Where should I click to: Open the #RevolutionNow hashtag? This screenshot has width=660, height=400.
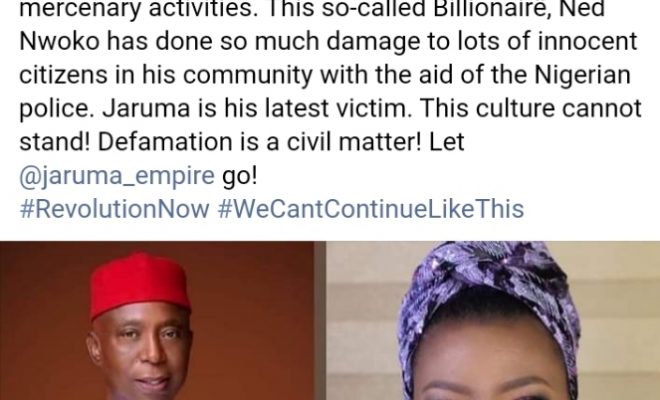tap(114, 209)
